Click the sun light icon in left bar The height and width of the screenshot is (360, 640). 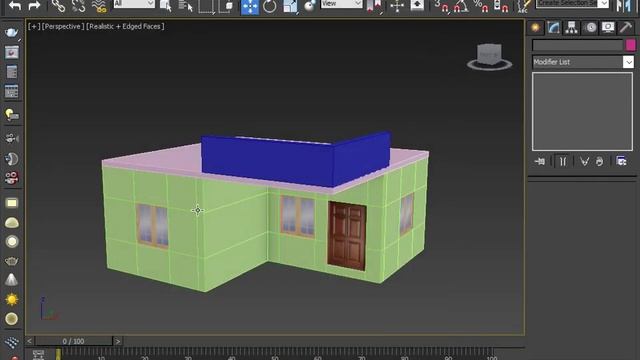11,299
